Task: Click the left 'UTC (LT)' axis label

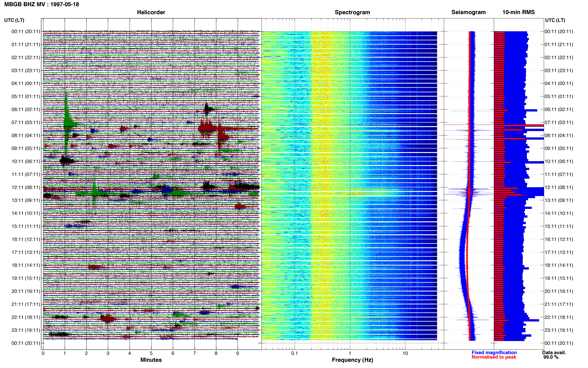Action: click(x=14, y=20)
